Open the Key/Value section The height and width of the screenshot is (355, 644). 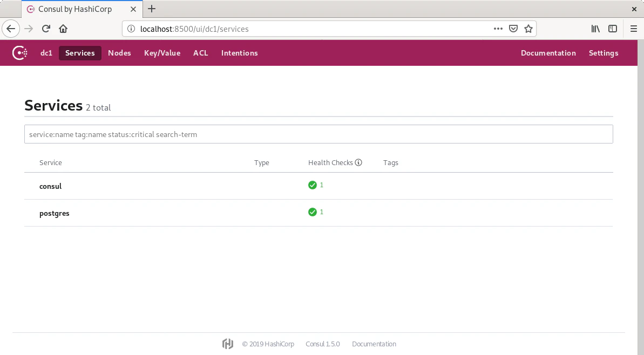162,53
